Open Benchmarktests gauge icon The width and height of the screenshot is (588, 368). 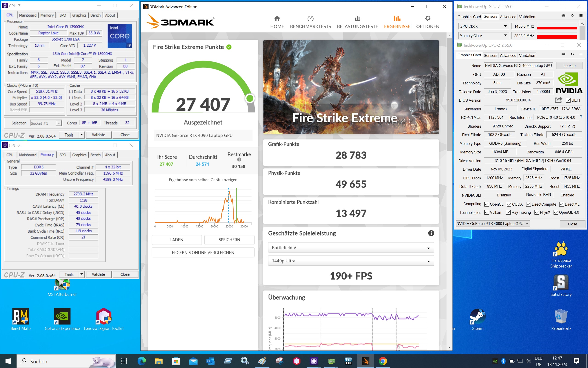coord(310,18)
